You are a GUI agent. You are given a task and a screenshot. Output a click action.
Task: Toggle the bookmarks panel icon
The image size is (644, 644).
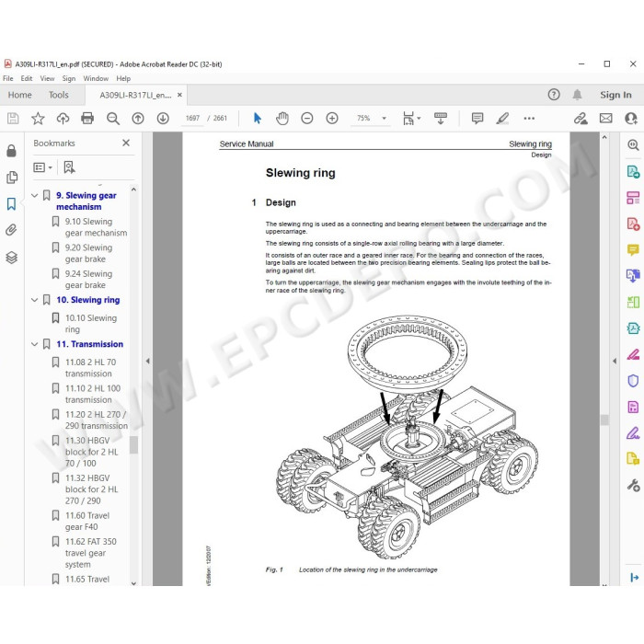[x=11, y=203]
